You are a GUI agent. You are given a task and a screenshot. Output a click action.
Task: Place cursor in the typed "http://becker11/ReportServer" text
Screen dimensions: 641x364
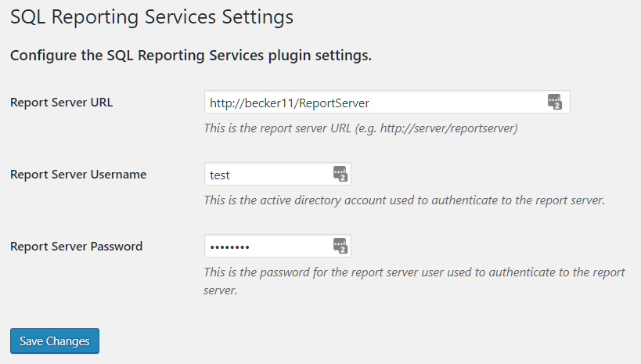pos(289,103)
